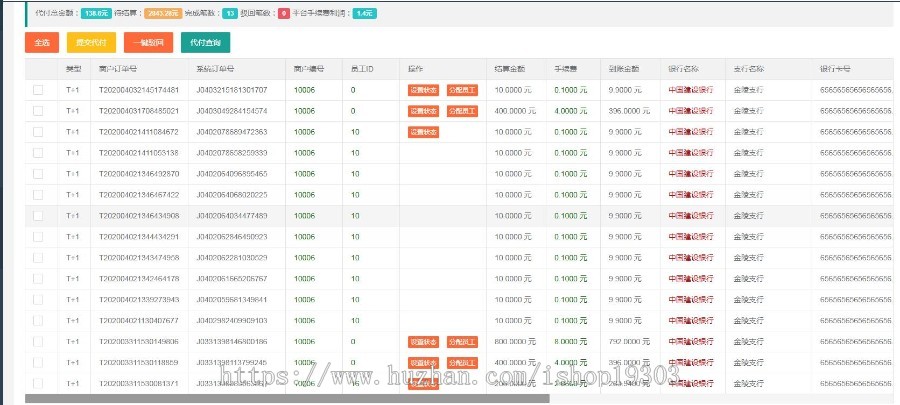Check the row for order T202004021411053138
Image resolution: width=900 pixels, height=405 pixels.
click(38, 153)
